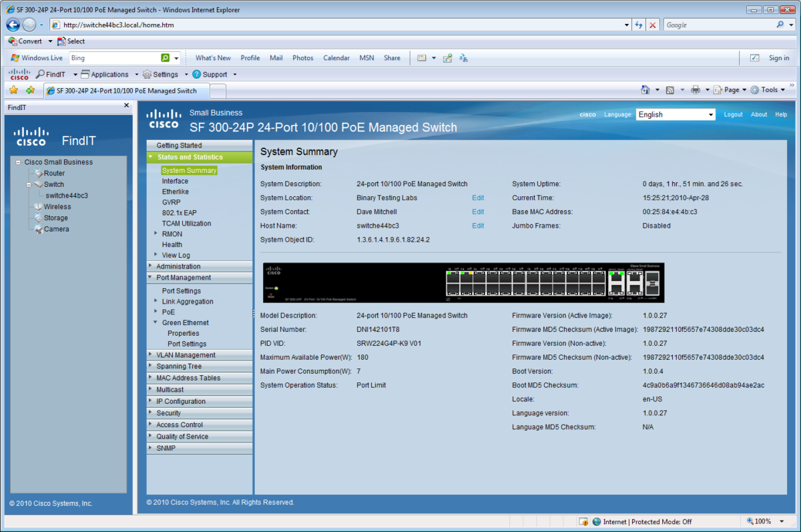Open the Applications icon in FindIT toolbar
The image size is (801, 532).
[85, 74]
